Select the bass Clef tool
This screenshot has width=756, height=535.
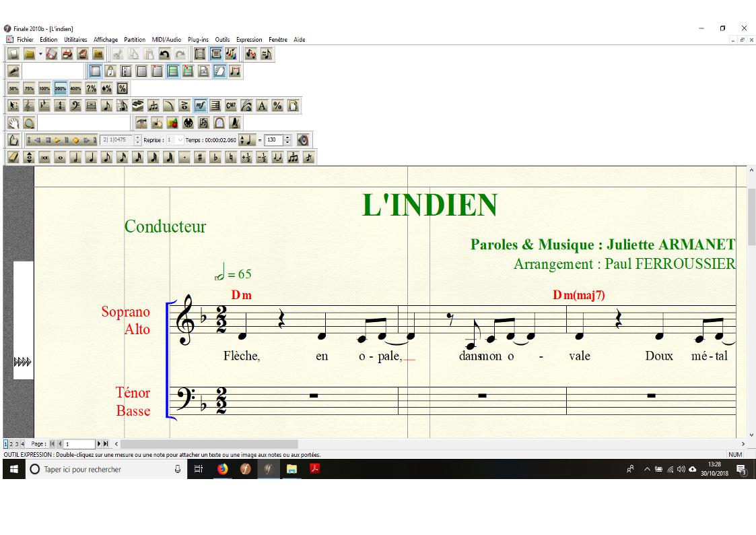coord(75,105)
